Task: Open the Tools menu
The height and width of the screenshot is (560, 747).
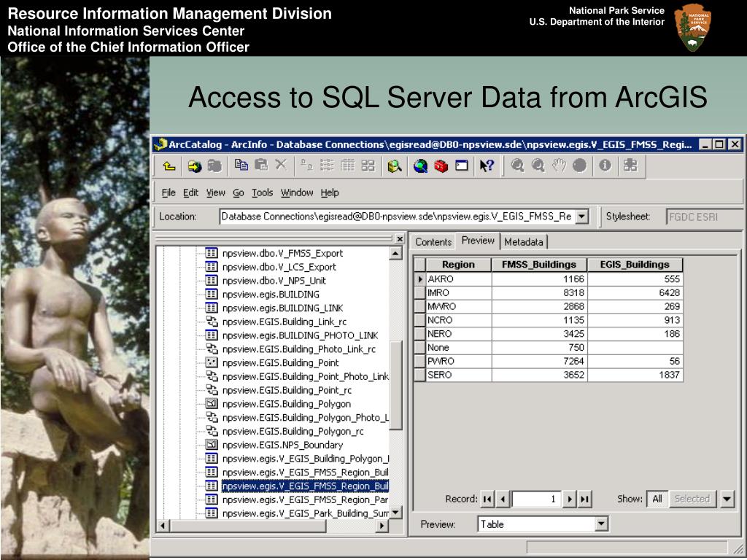Action: (262, 192)
